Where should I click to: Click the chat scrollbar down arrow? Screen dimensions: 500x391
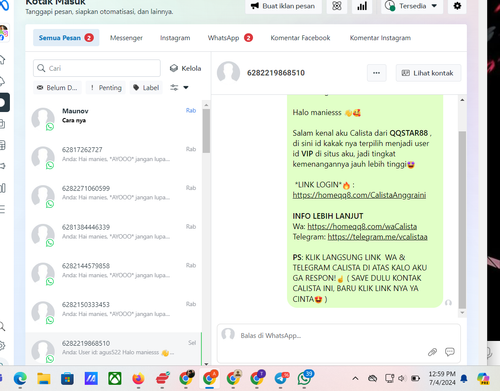coord(462,313)
